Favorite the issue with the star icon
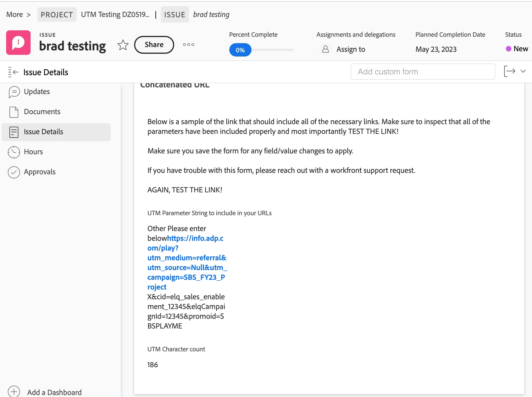 [x=123, y=45]
